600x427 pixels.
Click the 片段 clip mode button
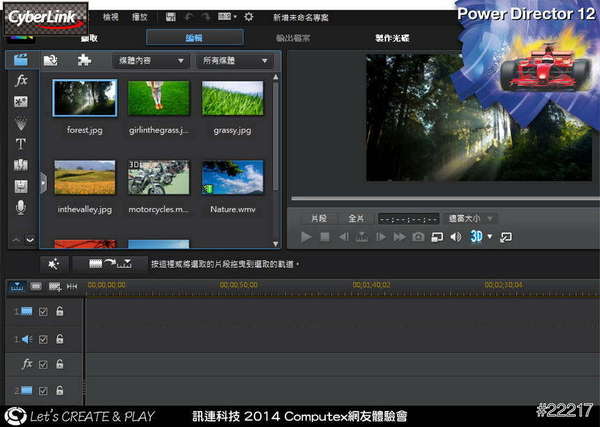pyautogui.click(x=319, y=217)
